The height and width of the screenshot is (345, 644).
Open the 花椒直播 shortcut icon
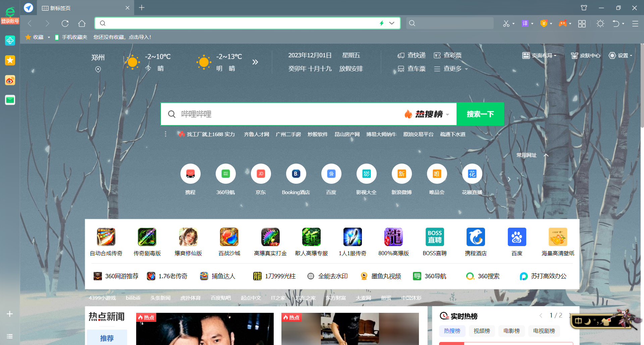click(x=472, y=174)
